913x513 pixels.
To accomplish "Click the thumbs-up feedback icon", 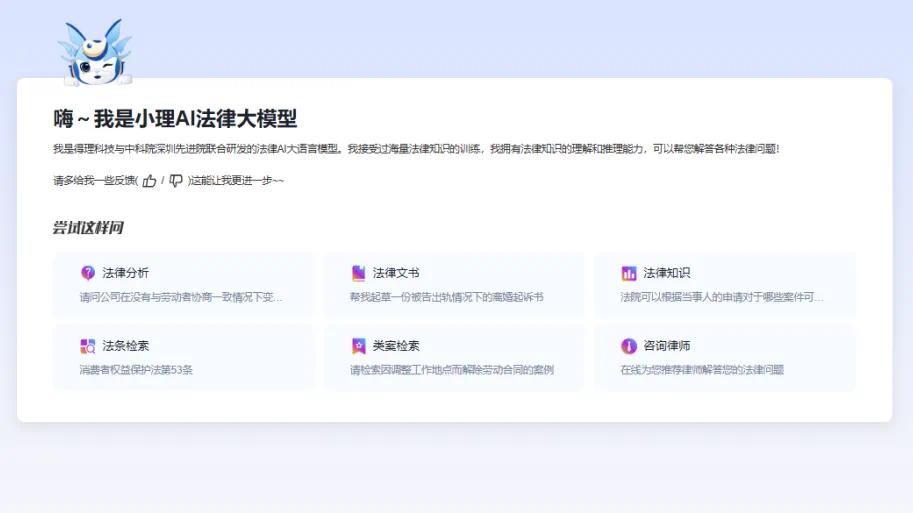I will 150,181.
